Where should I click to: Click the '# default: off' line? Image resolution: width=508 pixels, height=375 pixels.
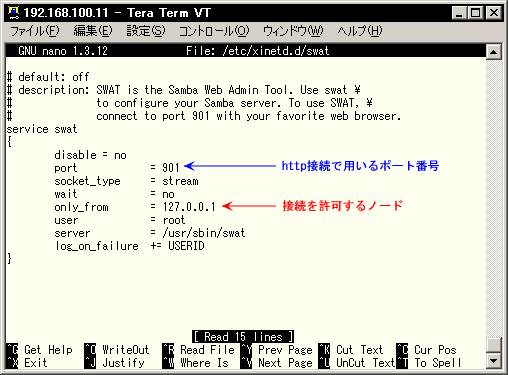click(x=48, y=77)
